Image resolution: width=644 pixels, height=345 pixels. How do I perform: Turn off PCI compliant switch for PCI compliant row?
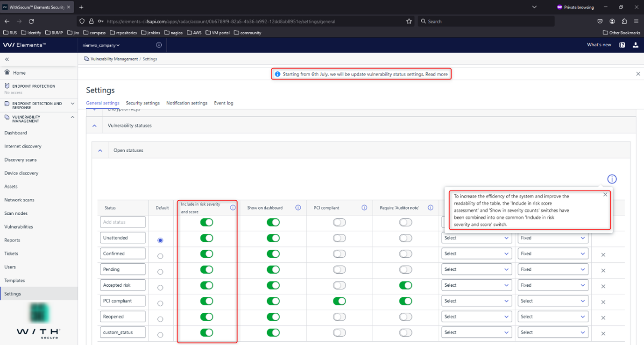click(x=339, y=301)
